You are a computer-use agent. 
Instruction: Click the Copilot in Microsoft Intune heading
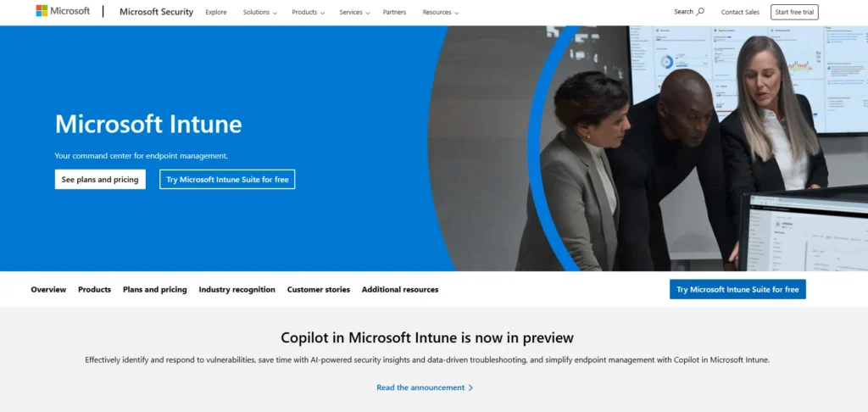[x=427, y=337]
